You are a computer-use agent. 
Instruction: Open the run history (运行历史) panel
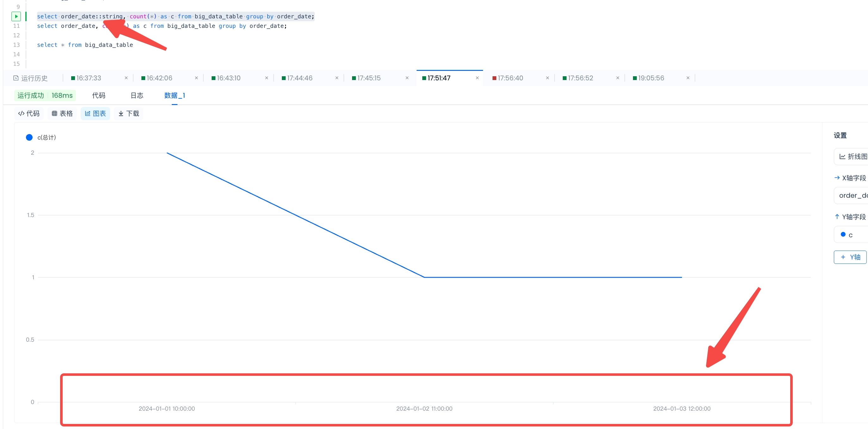[x=30, y=78]
